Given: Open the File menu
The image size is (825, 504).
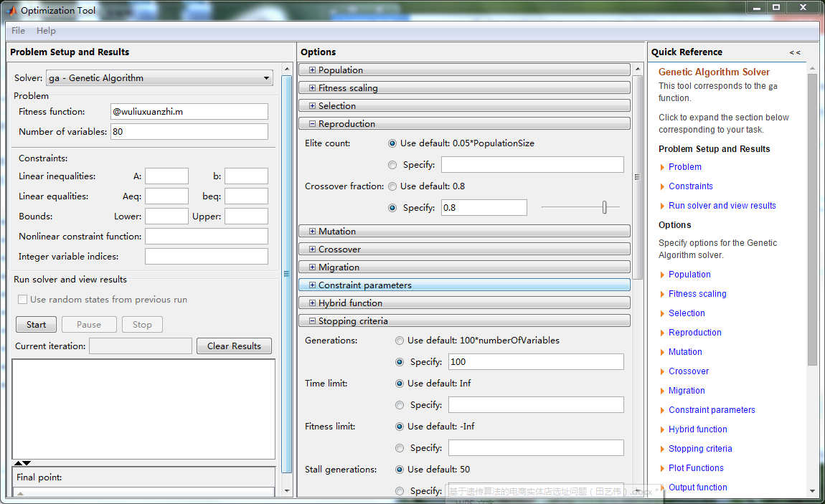Looking at the screenshot, I should pyautogui.click(x=18, y=31).
